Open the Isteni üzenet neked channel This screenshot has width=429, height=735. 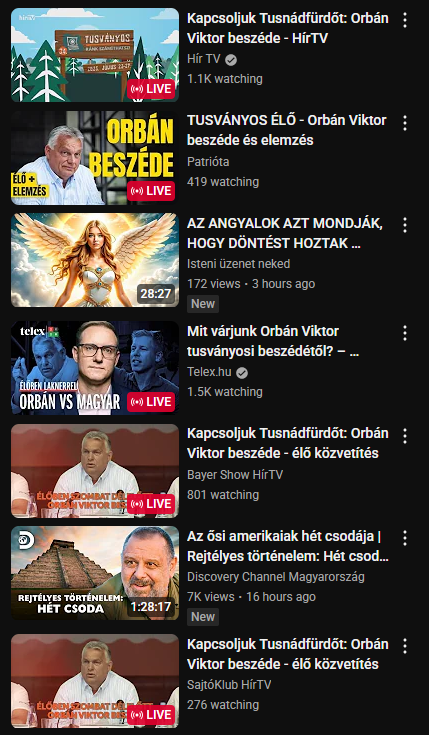(x=239, y=264)
